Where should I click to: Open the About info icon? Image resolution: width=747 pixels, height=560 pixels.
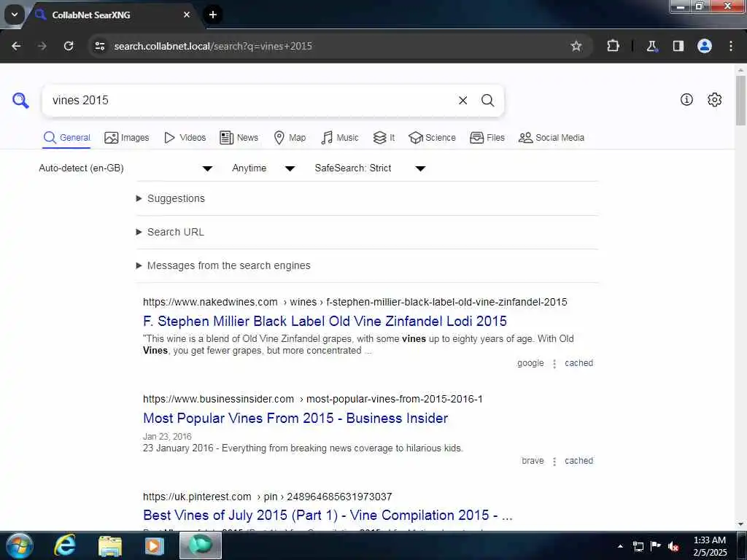pyautogui.click(x=686, y=99)
